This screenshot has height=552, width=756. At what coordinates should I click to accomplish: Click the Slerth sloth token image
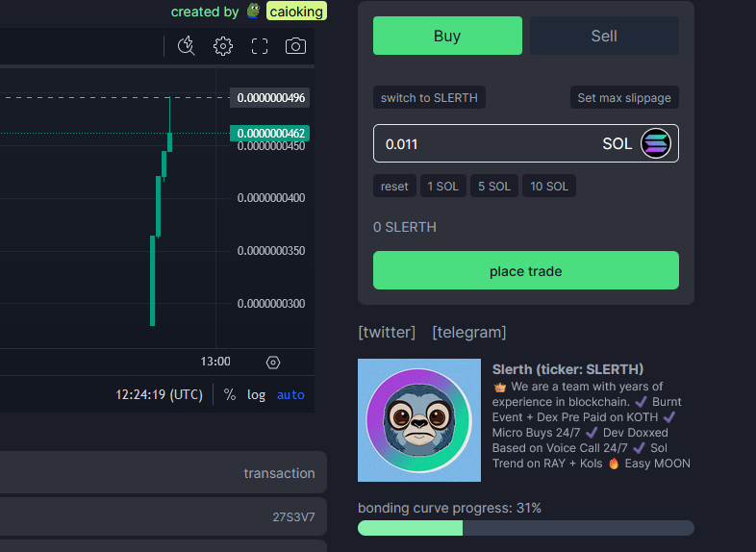pyautogui.click(x=419, y=420)
